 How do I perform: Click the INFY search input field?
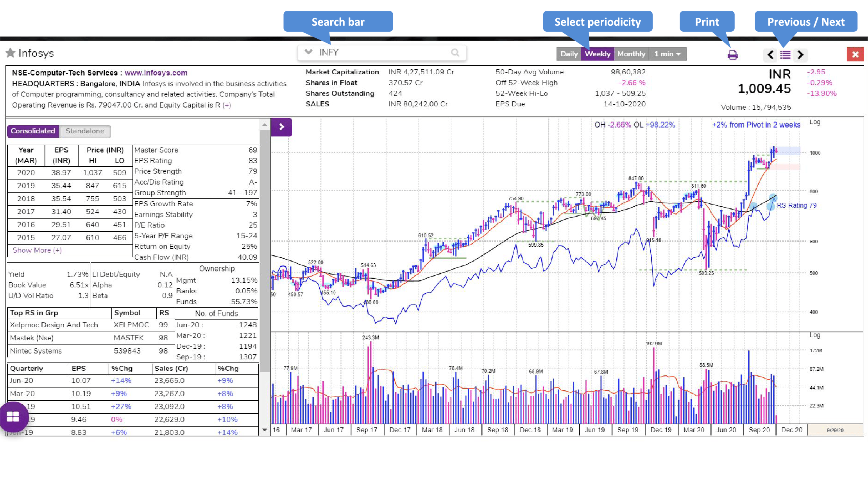382,52
